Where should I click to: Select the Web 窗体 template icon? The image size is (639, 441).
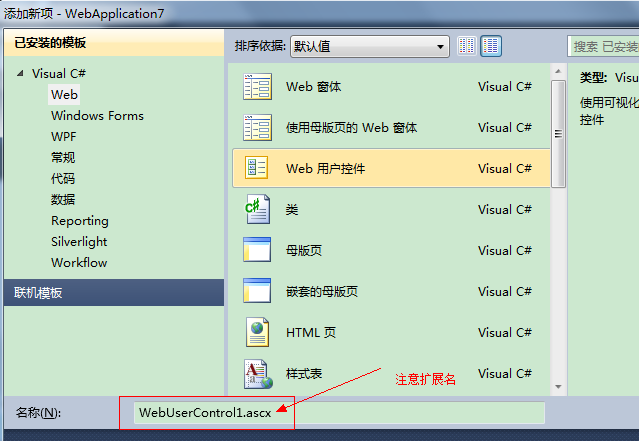pyautogui.click(x=257, y=86)
